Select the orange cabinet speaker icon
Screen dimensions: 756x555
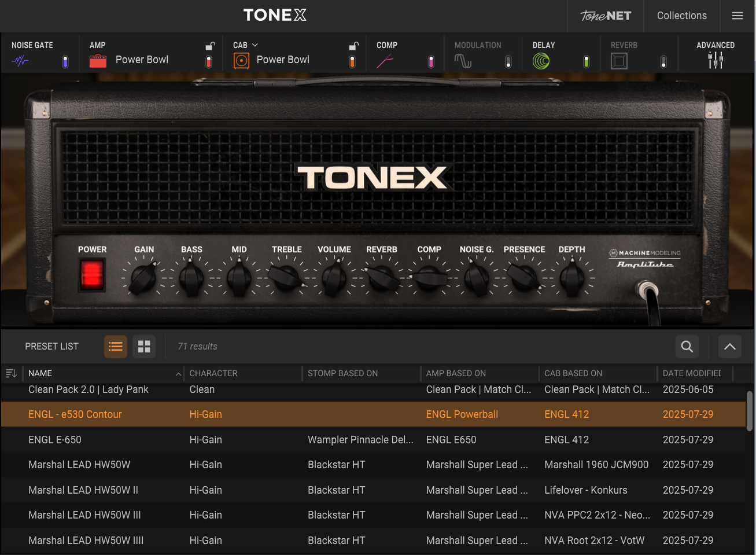coord(241,61)
